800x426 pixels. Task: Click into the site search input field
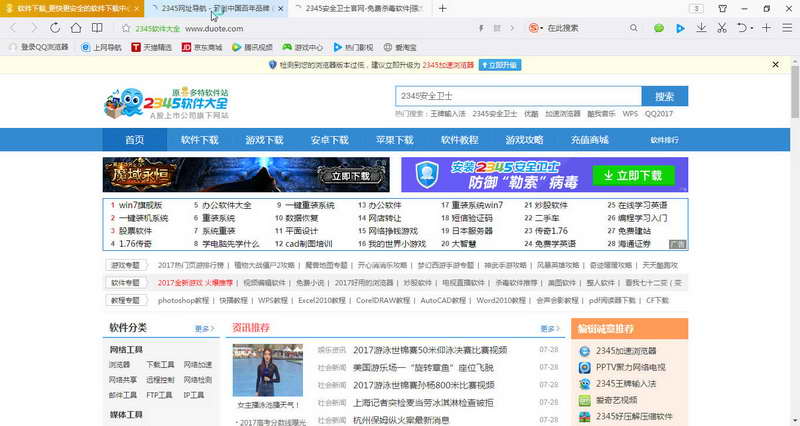[x=518, y=96]
